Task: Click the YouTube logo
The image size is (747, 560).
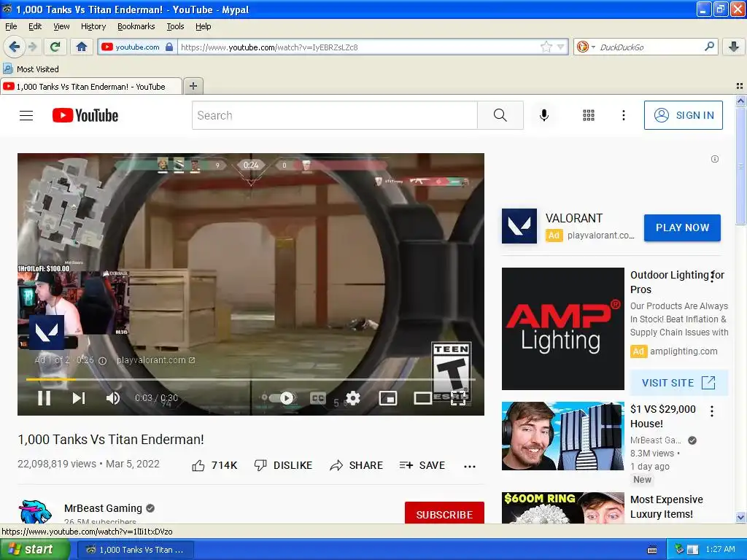Action: coord(85,115)
